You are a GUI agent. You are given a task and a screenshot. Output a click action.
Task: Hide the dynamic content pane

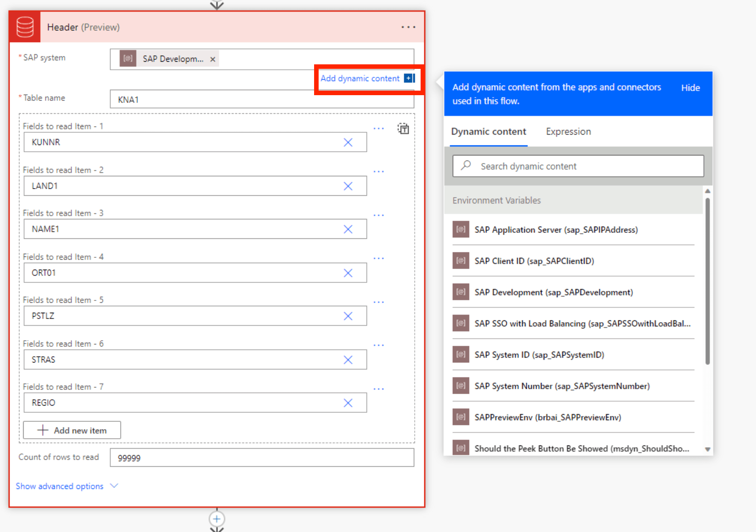[x=690, y=87]
